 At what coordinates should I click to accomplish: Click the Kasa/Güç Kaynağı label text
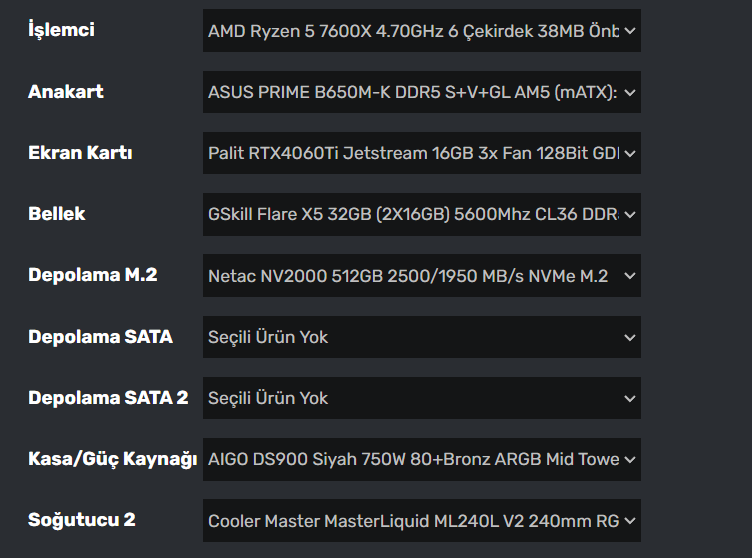point(112,459)
